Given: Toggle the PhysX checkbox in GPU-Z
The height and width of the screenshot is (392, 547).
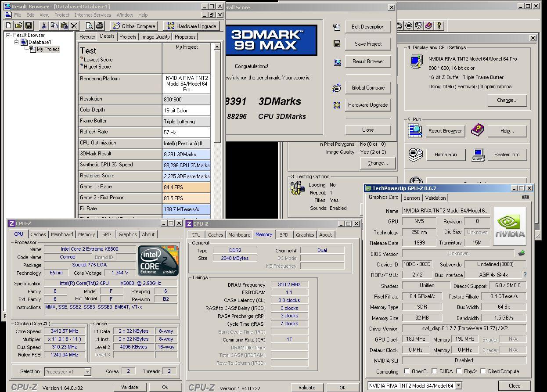Looking at the screenshot, I should click(x=458, y=371).
